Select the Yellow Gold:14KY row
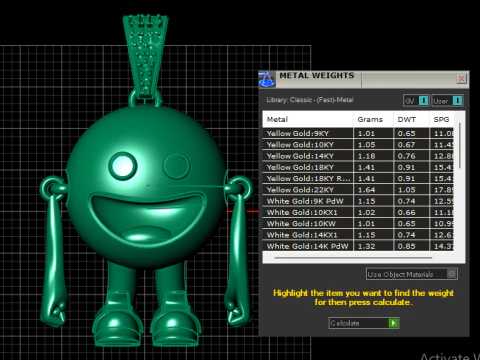The image size is (480, 360). coord(358,156)
